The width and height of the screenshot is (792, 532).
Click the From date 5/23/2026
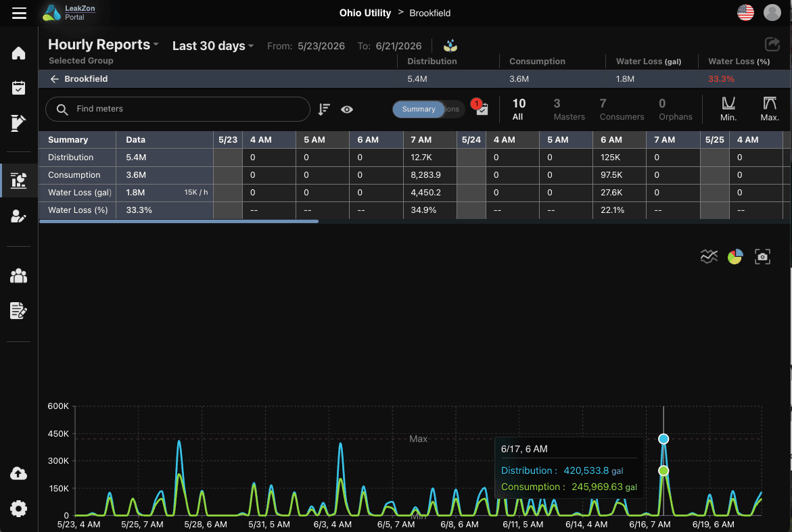click(x=321, y=46)
